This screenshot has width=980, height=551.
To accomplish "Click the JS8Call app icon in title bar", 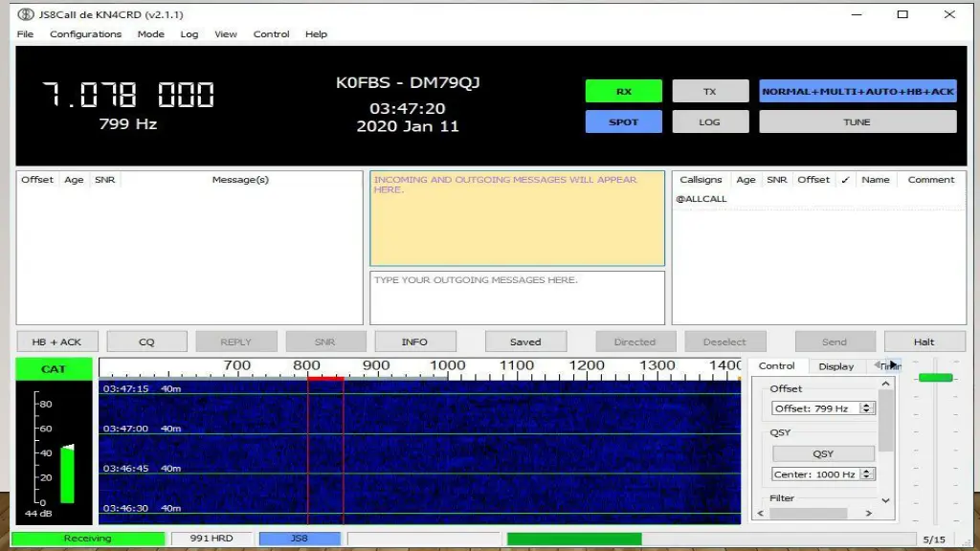I will coord(26,13).
